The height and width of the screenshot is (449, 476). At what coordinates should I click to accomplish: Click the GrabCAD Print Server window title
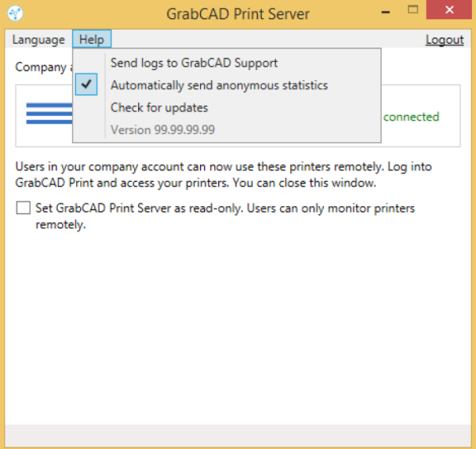tap(238, 14)
